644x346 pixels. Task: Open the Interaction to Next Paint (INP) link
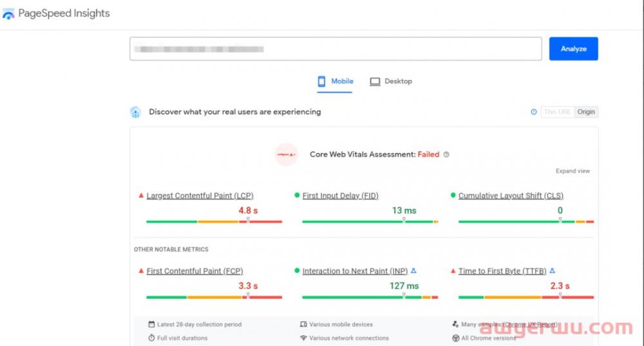click(x=355, y=271)
